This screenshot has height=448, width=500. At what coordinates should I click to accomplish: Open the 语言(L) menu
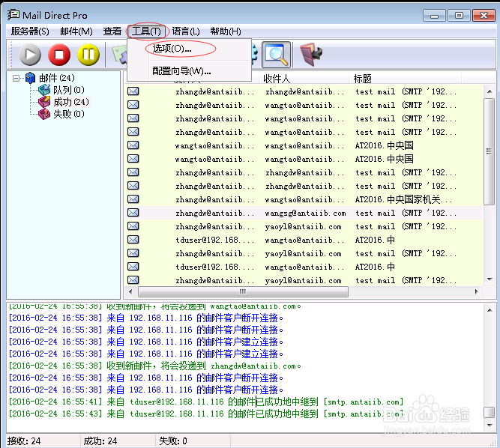click(186, 31)
